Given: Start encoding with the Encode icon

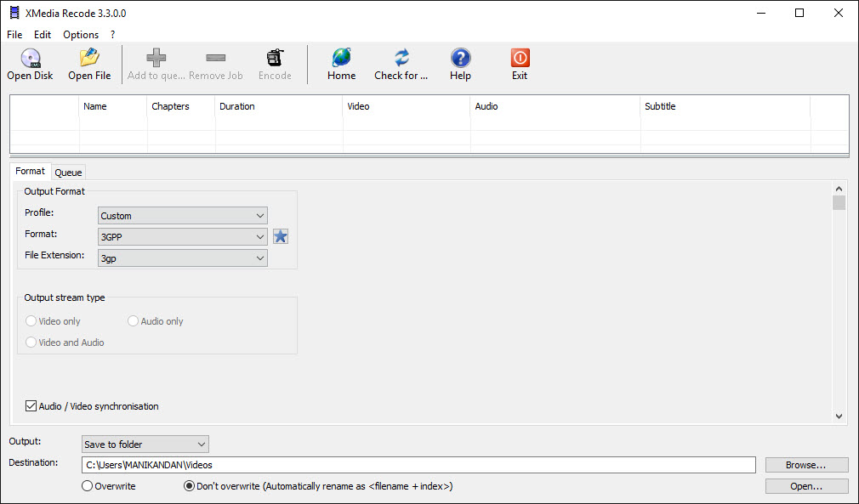Looking at the screenshot, I should [x=275, y=58].
